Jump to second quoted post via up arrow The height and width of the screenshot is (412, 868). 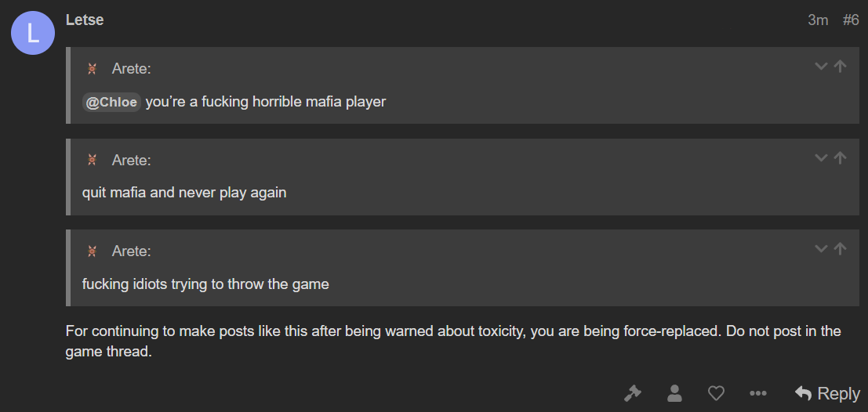click(841, 157)
